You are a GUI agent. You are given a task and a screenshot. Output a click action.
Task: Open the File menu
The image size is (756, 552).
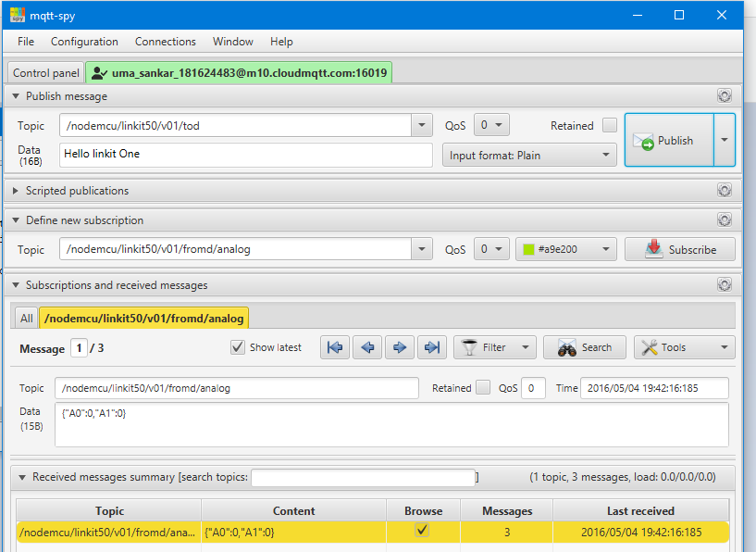tap(26, 42)
